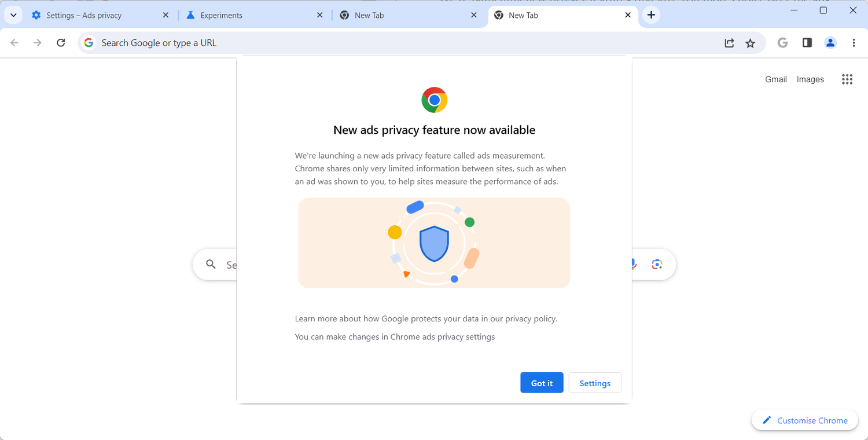This screenshot has height=440, width=868.
Task: Expand the tab search dropdown arrow
Action: [13, 15]
